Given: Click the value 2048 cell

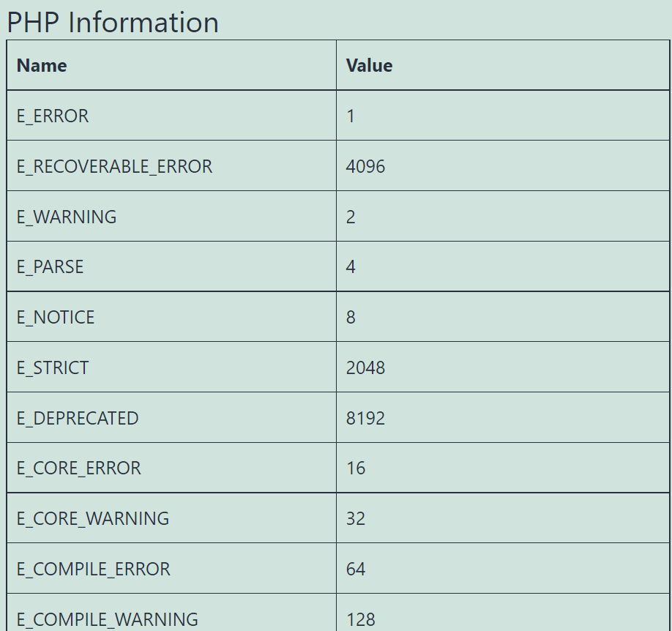Looking at the screenshot, I should pyautogui.click(x=365, y=368).
